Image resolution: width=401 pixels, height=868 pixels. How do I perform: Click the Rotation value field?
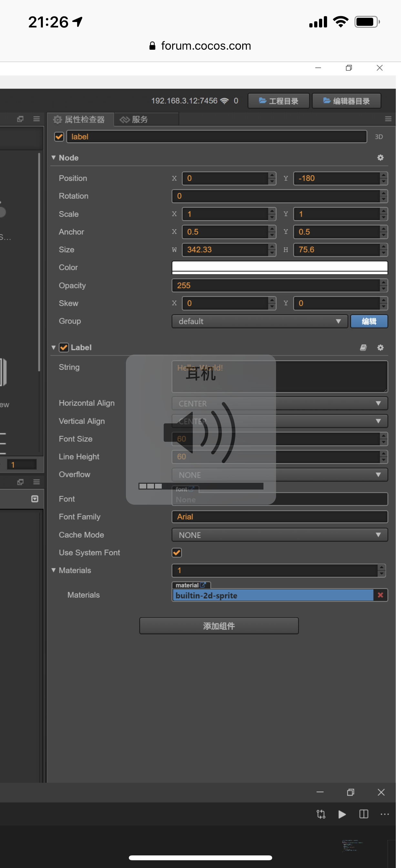[x=276, y=196]
